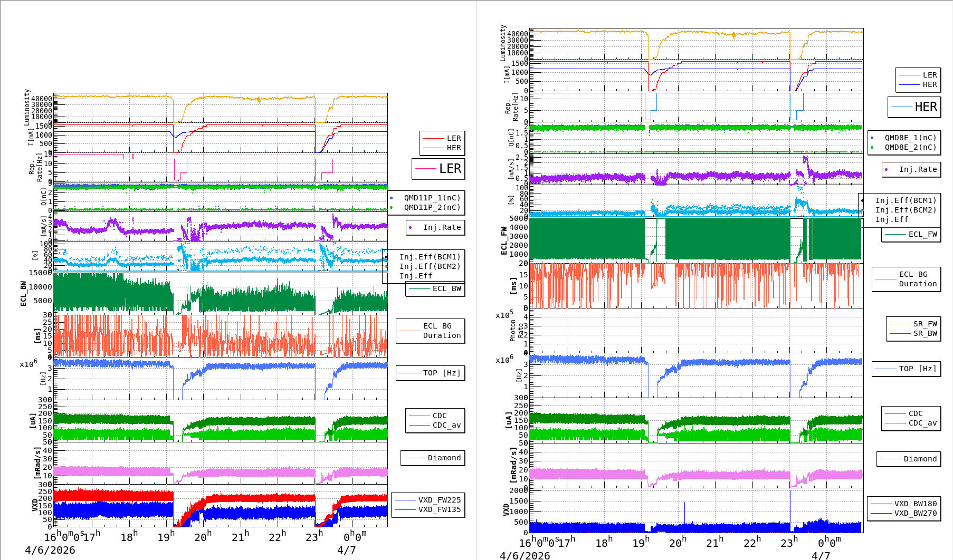Click the blue QMD11P_1(nC) legend marker
953x560 pixels.
(391, 198)
